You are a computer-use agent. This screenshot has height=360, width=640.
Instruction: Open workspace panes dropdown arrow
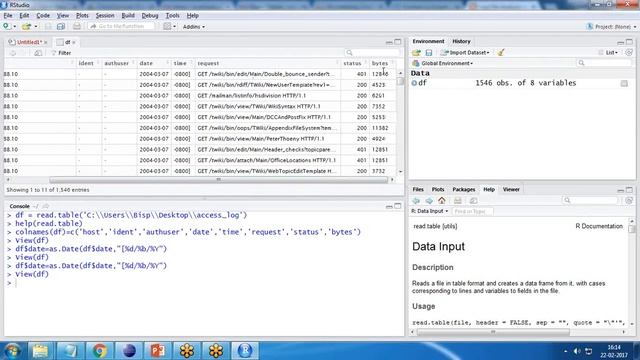tap(175, 27)
